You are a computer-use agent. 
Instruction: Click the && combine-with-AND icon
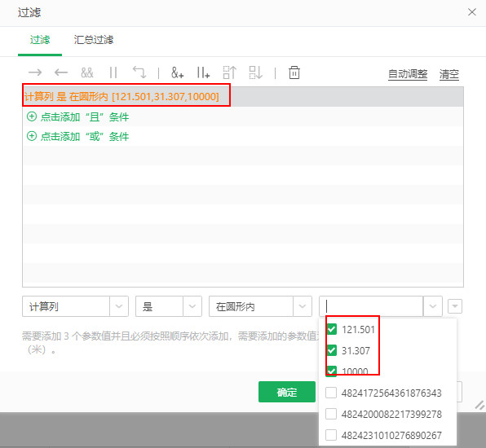pyautogui.click(x=86, y=72)
